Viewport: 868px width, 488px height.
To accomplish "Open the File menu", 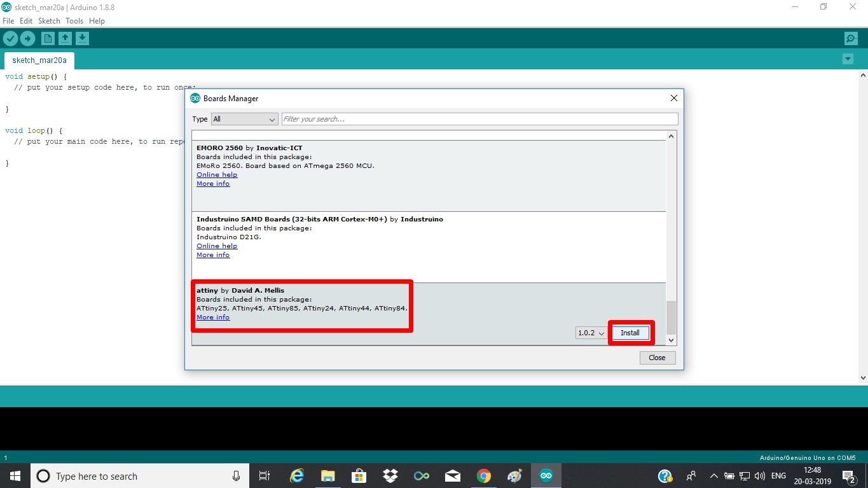I will coord(8,21).
